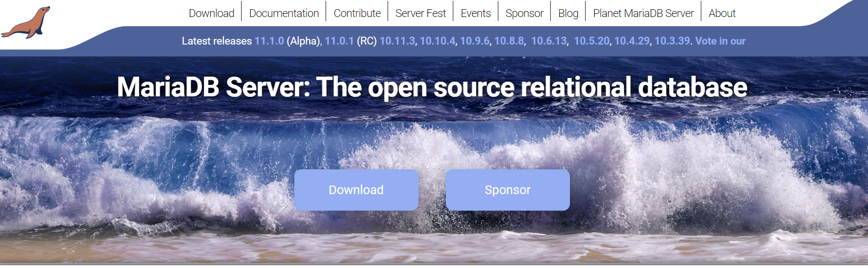
Task: Open the 10.5.20 release link
Action: coord(592,41)
